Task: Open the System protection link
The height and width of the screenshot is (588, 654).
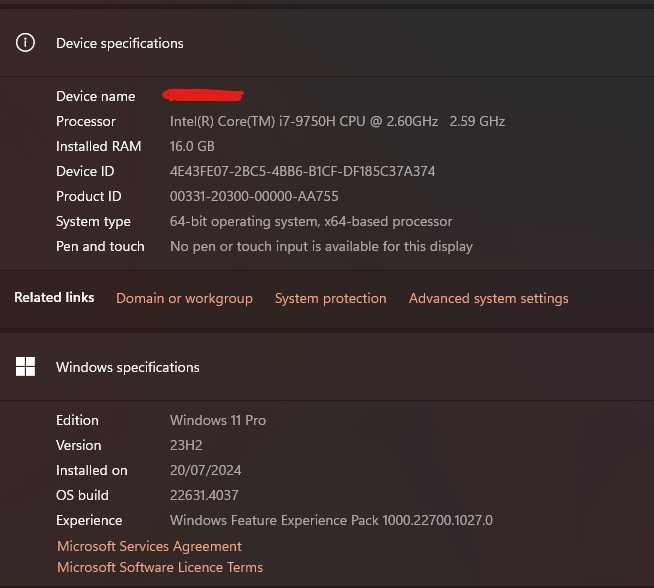Action: [330, 298]
